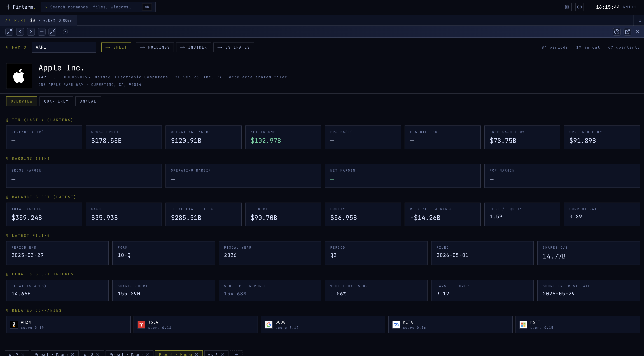
Task: Click the Cash value $35.93B
Action: [x=104, y=218]
